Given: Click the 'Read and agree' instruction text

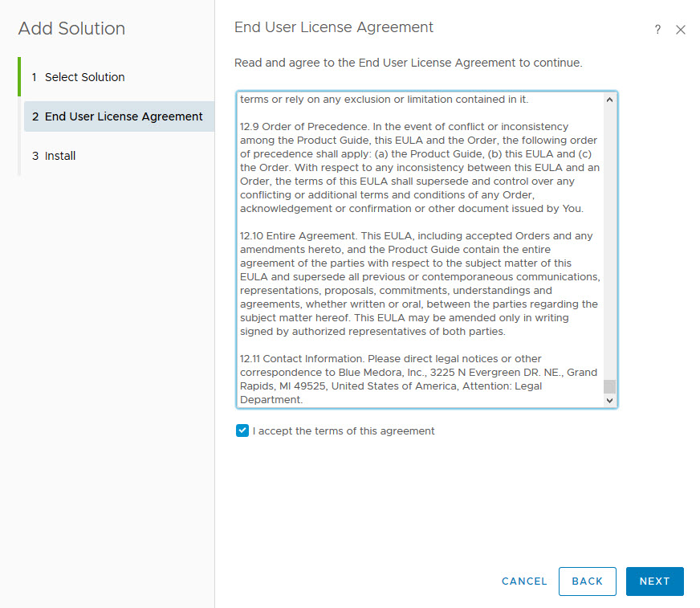Looking at the screenshot, I should 408,63.
